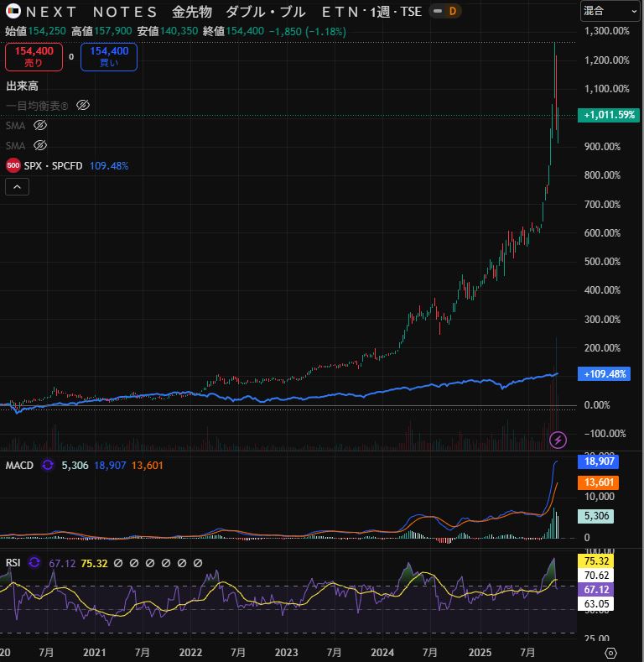Click the purple lightning event icon
This screenshot has width=644, height=662.
click(x=558, y=440)
